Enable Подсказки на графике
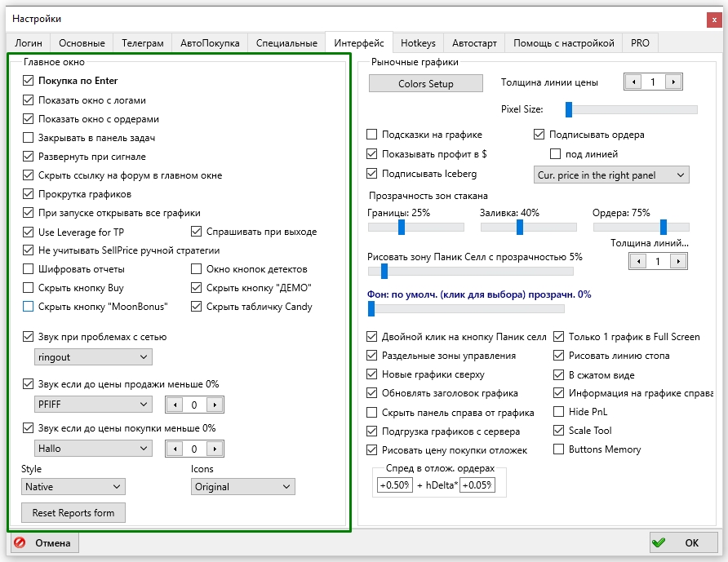The height and width of the screenshot is (562, 728). pyautogui.click(x=371, y=134)
